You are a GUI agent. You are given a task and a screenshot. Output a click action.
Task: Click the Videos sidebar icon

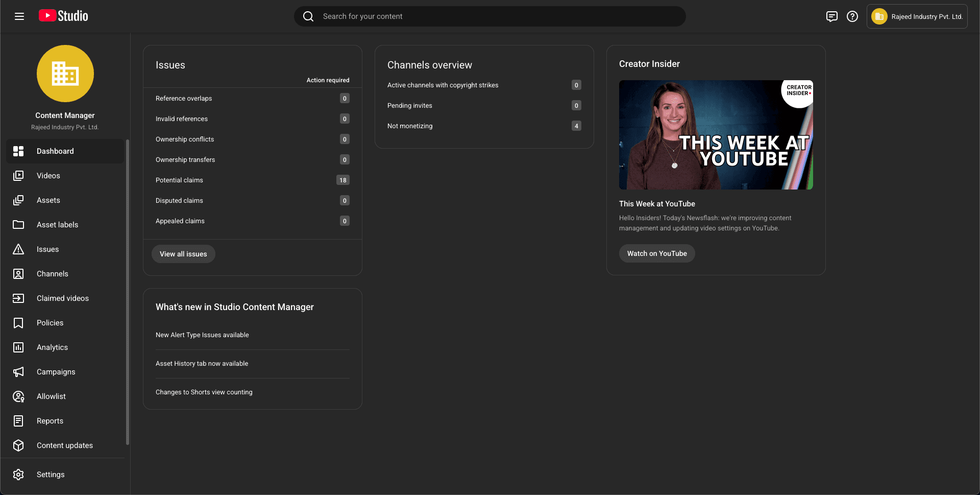pyautogui.click(x=18, y=176)
